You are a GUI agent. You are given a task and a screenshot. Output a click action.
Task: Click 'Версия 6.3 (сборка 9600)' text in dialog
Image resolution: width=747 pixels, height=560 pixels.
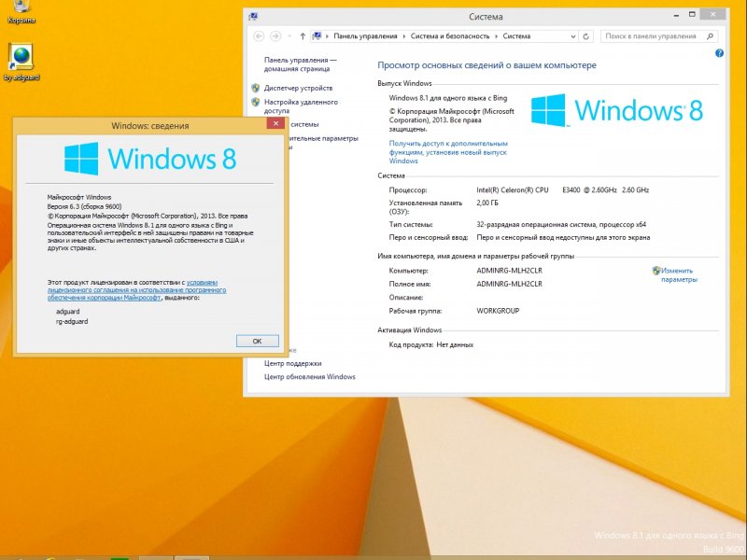point(84,206)
